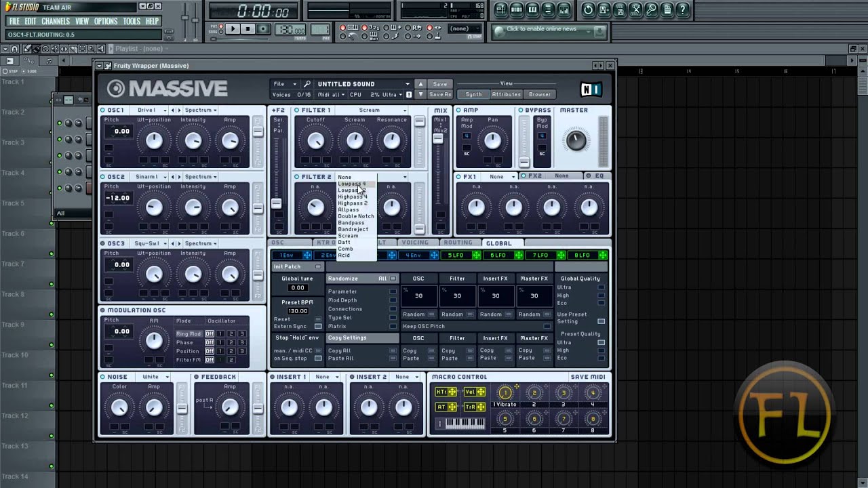Enable the Extern Sync checkbox
868x488 pixels.
pyautogui.click(x=318, y=327)
